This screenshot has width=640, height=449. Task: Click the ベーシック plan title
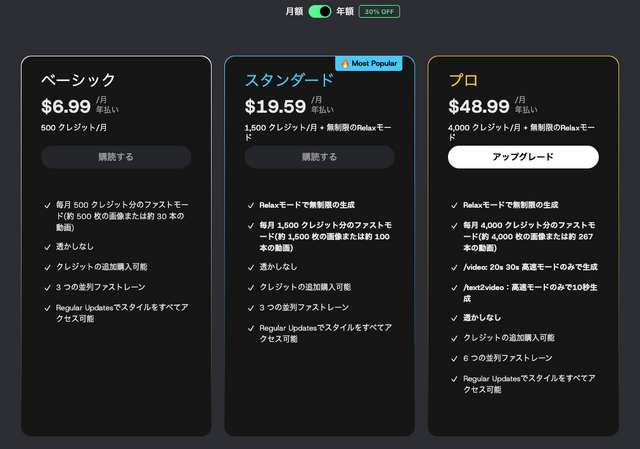click(x=78, y=80)
